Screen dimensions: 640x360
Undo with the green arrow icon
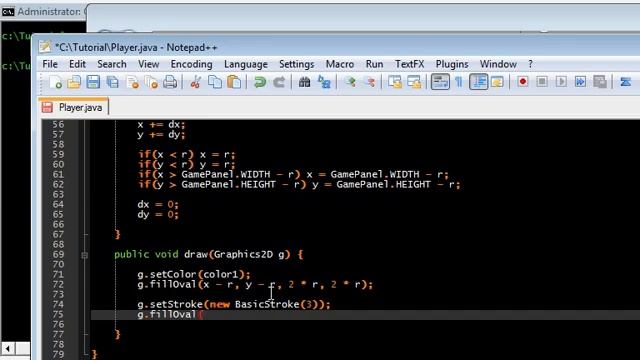(260, 82)
